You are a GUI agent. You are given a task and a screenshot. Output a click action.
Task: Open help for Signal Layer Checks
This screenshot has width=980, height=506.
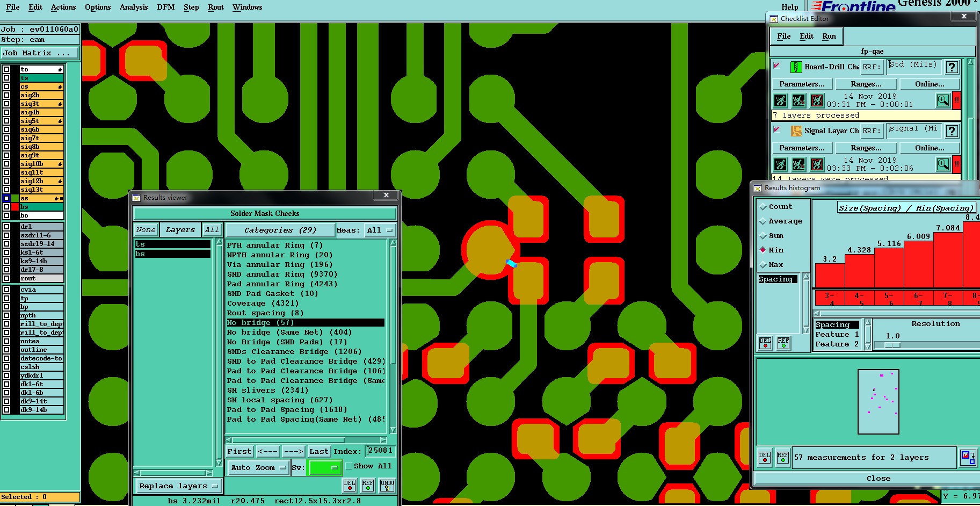(x=952, y=131)
